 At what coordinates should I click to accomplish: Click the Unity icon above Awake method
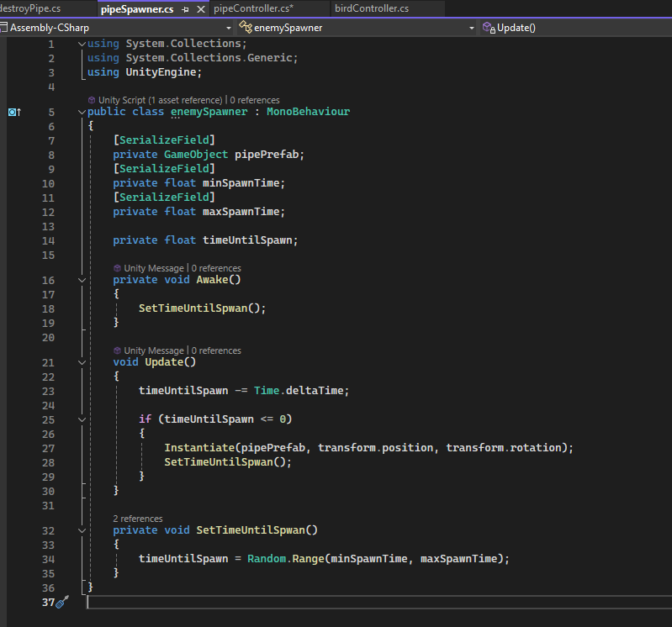click(118, 268)
